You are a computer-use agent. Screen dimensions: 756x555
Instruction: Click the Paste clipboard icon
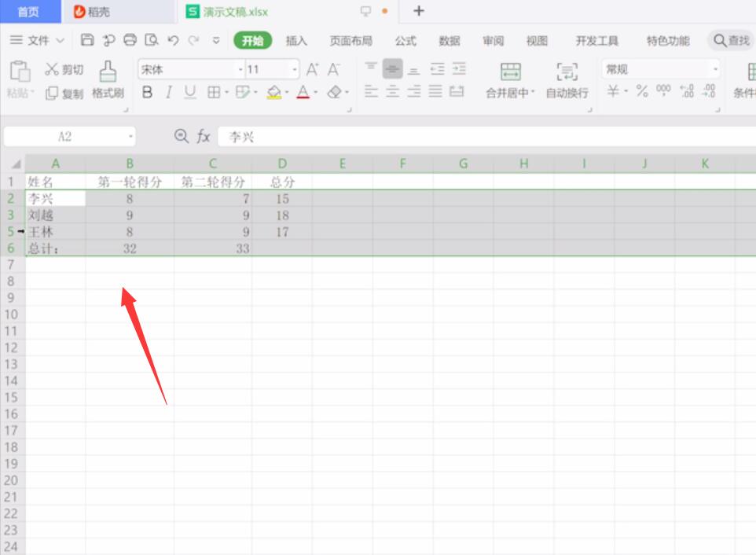tap(20, 72)
